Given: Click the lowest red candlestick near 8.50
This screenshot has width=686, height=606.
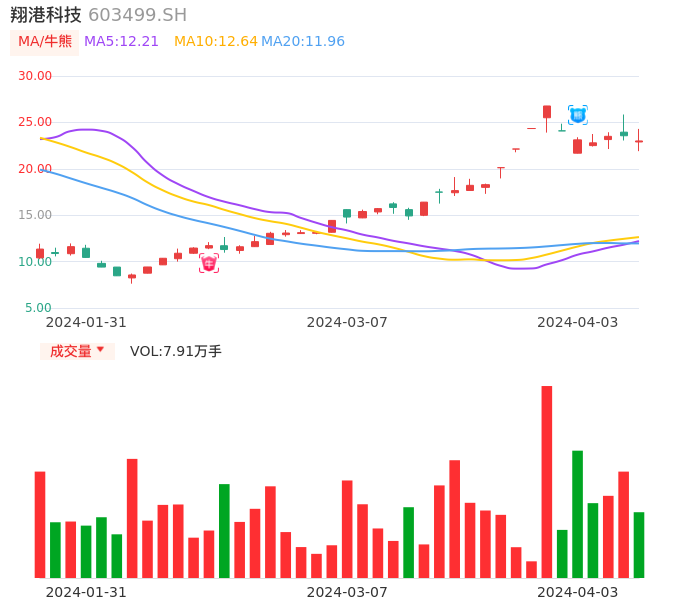Looking at the screenshot, I should click(132, 277).
